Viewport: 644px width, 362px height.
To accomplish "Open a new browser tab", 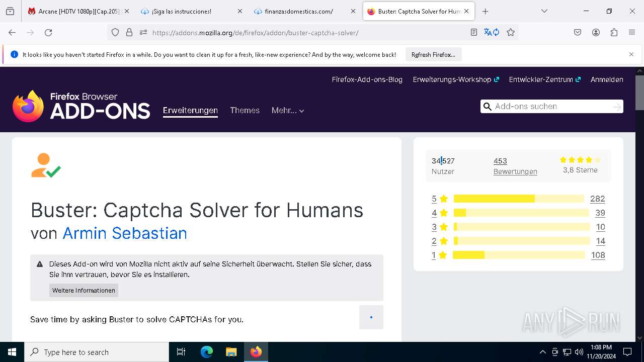I will tap(485, 11).
